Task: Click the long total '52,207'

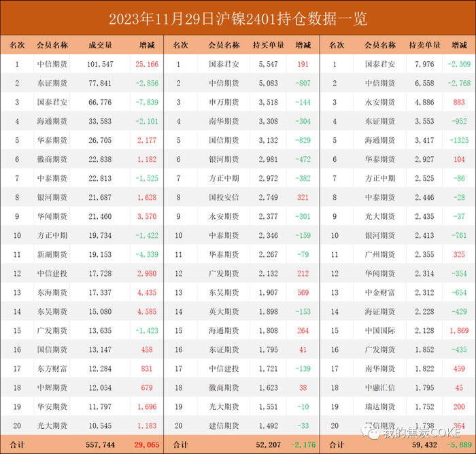Action: [x=269, y=445]
